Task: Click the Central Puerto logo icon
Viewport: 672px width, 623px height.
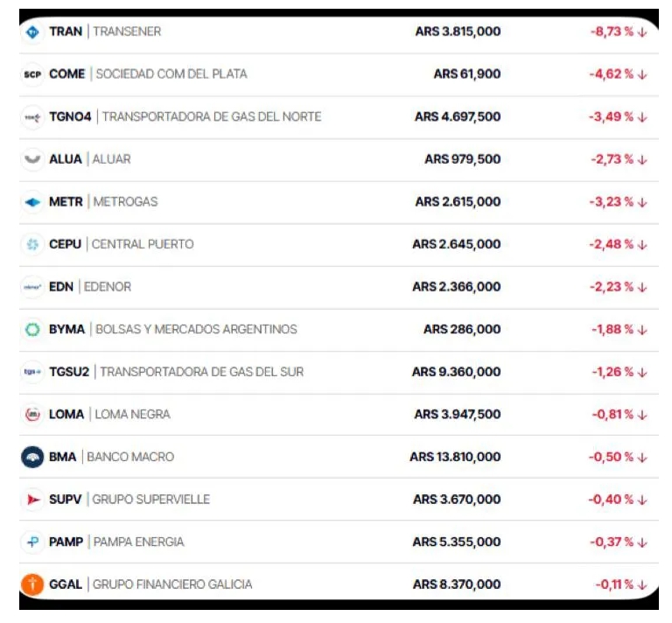Action: point(32,244)
